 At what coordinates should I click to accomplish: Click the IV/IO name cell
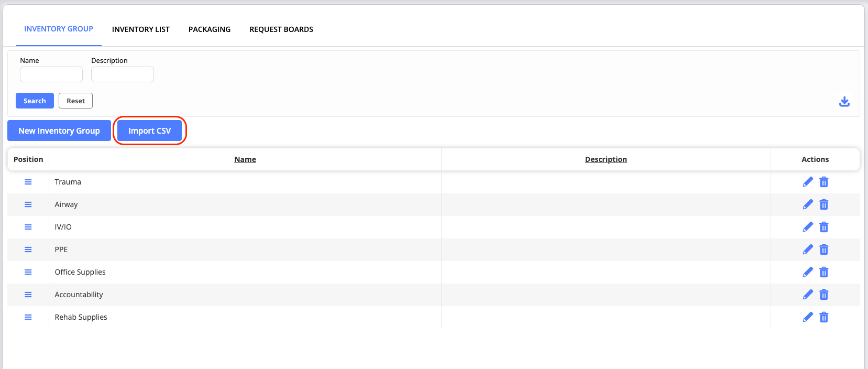click(245, 227)
